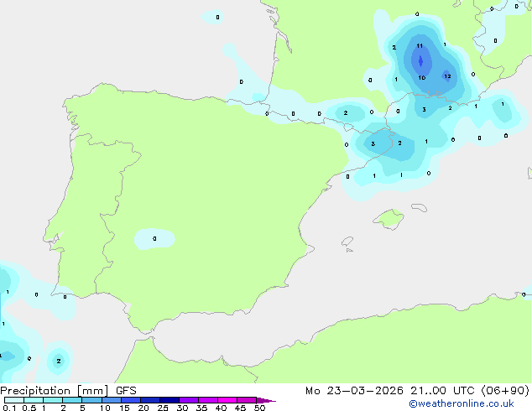Click the Ibiza island outline
The image size is (532, 411).
[x=347, y=242]
